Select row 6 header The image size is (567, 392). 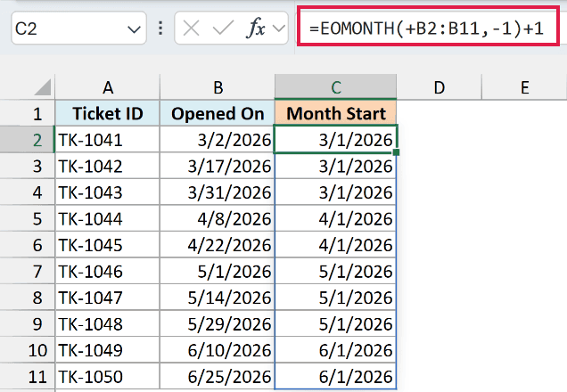pyautogui.click(x=27, y=245)
